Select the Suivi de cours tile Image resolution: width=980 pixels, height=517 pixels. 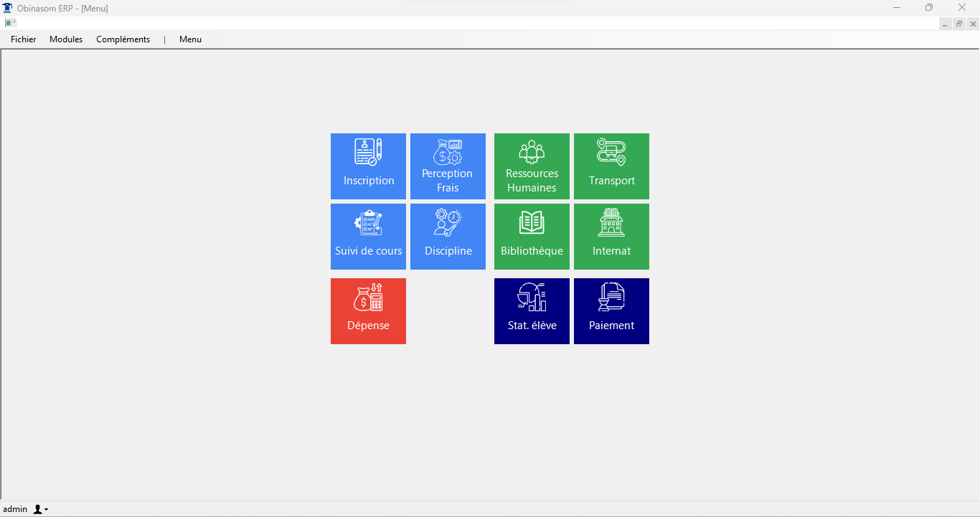tap(368, 237)
